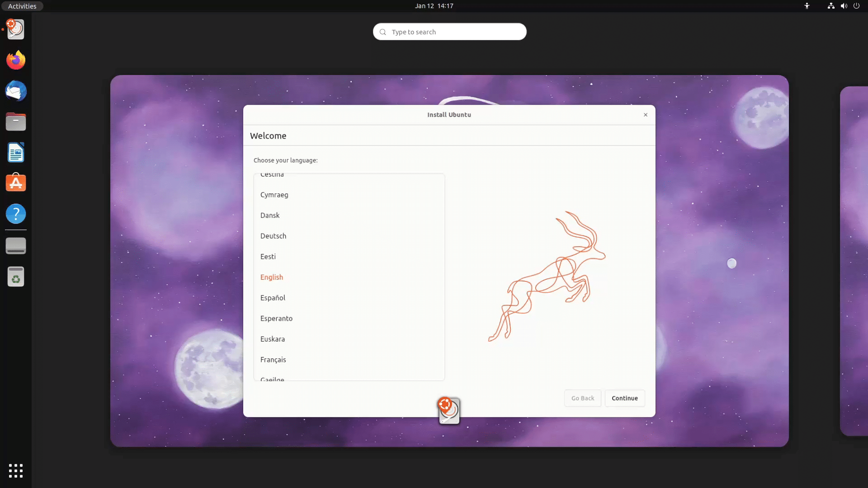This screenshot has height=488, width=868.
Task: Open Ubuntu Software store icon
Action: (x=16, y=183)
